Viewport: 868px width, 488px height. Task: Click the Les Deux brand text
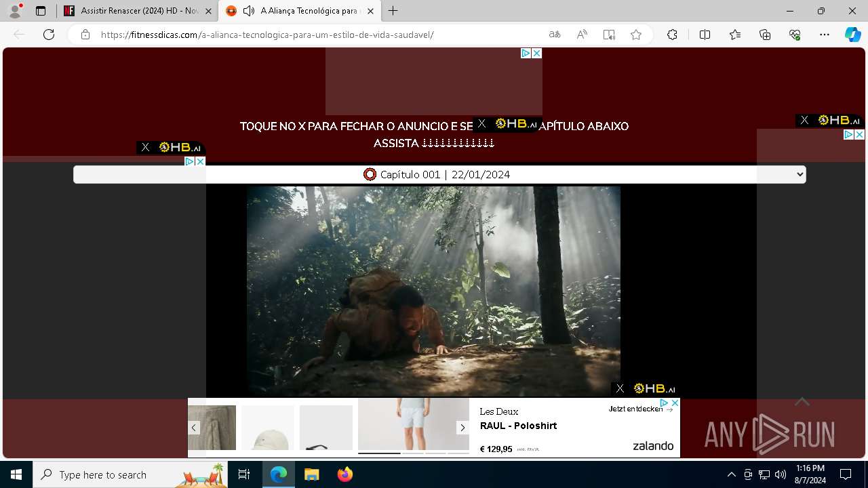click(498, 411)
